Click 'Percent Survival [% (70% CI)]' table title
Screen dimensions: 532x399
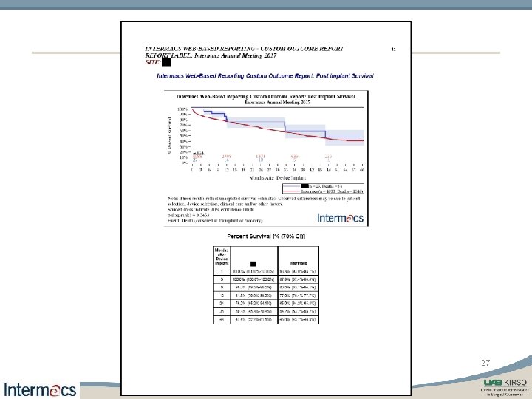pyautogui.click(x=266, y=236)
